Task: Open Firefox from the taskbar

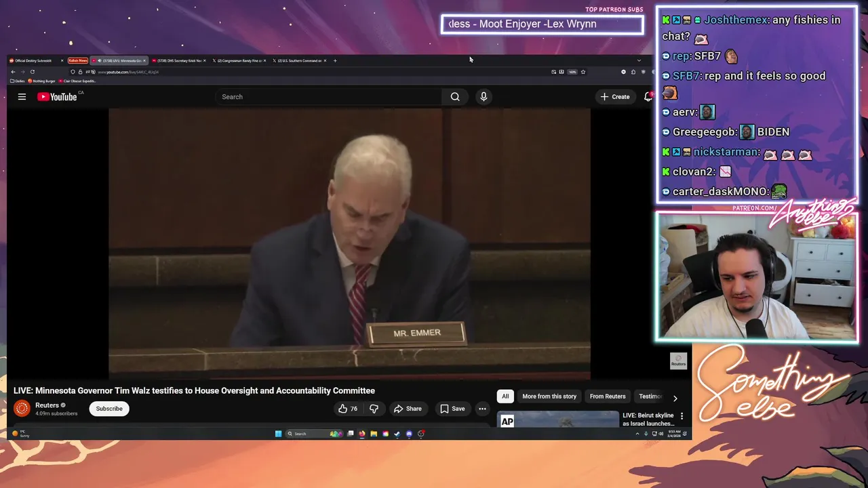Action: [x=362, y=434]
